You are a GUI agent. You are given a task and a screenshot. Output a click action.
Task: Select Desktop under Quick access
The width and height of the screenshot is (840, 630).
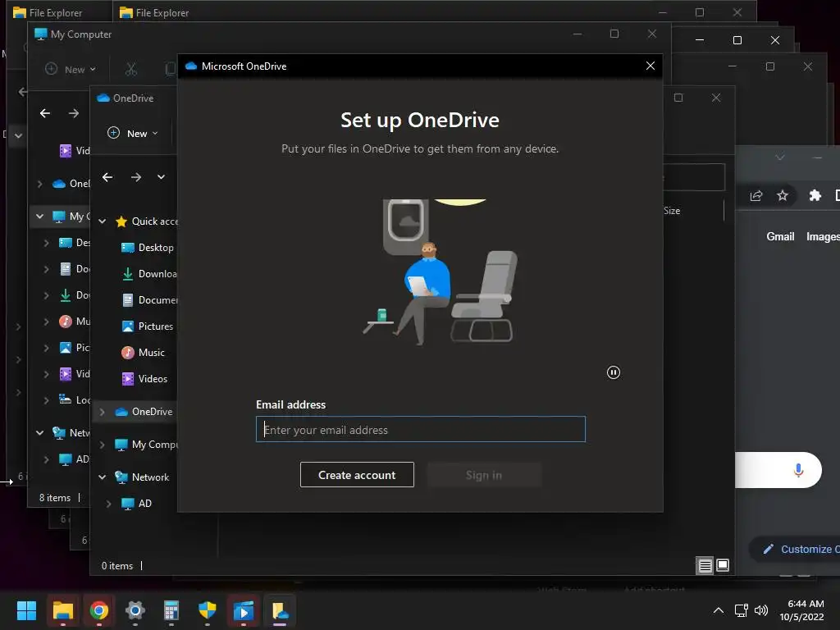[148, 248]
